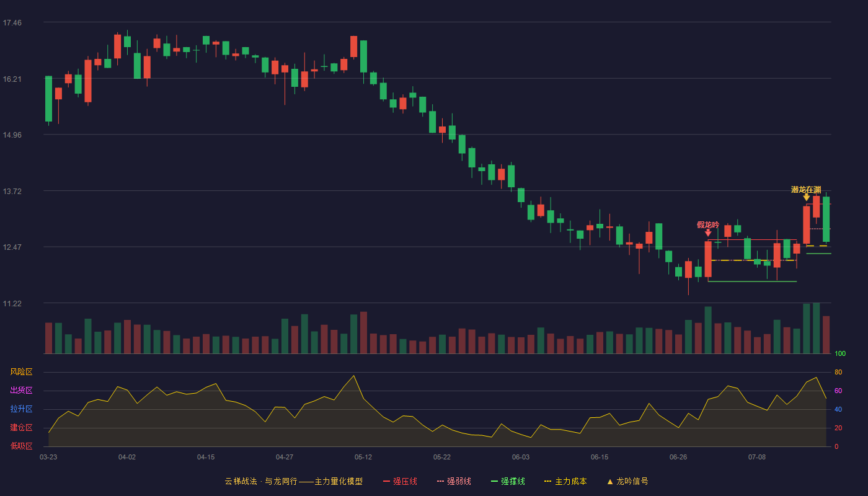Click the 假龙吟 signal label
The image size is (868, 496).
(x=708, y=224)
